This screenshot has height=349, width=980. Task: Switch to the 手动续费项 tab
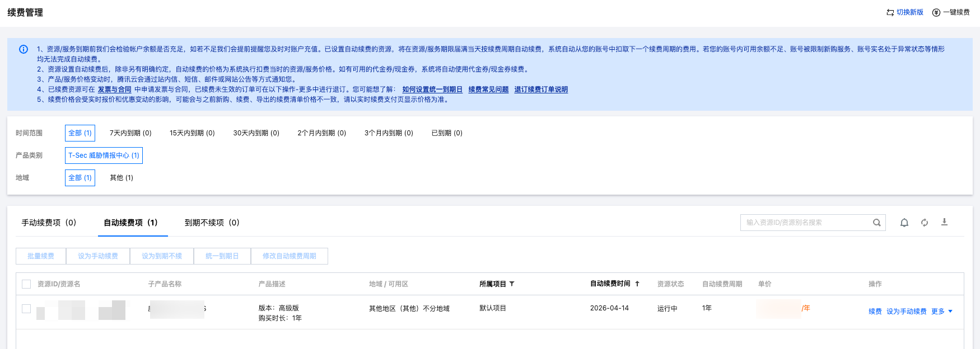(x=49, y=223)
